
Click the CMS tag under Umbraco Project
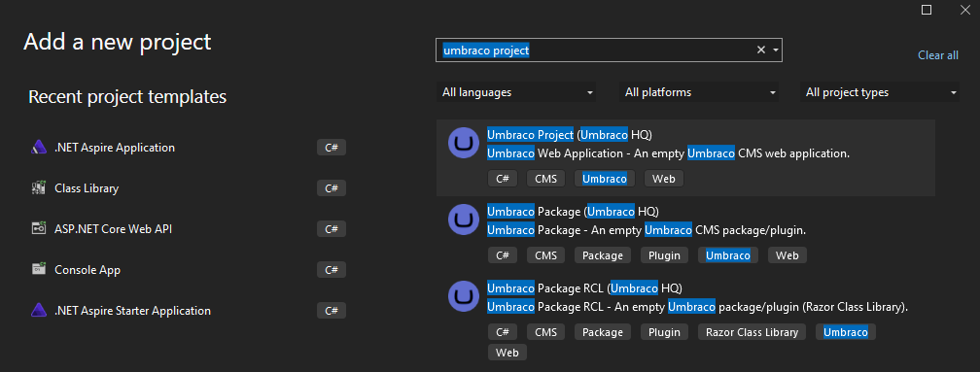[x=545, y=179]
